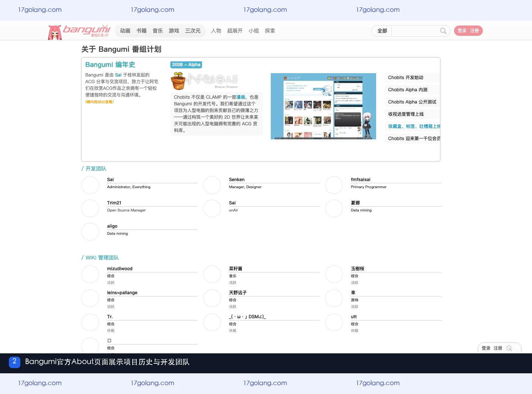Open the avatar beside aligo
This screenshot has height=394, width=532.
(90, 232)
